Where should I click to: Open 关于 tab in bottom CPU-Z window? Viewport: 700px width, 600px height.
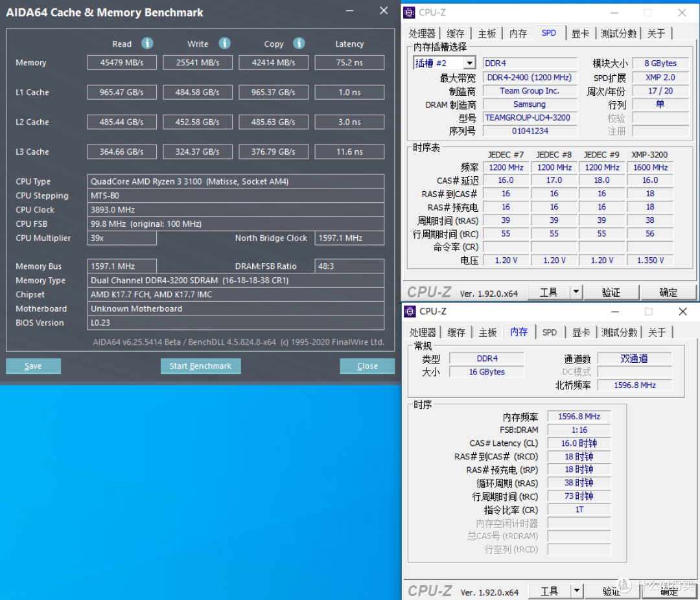pos(657,332)
